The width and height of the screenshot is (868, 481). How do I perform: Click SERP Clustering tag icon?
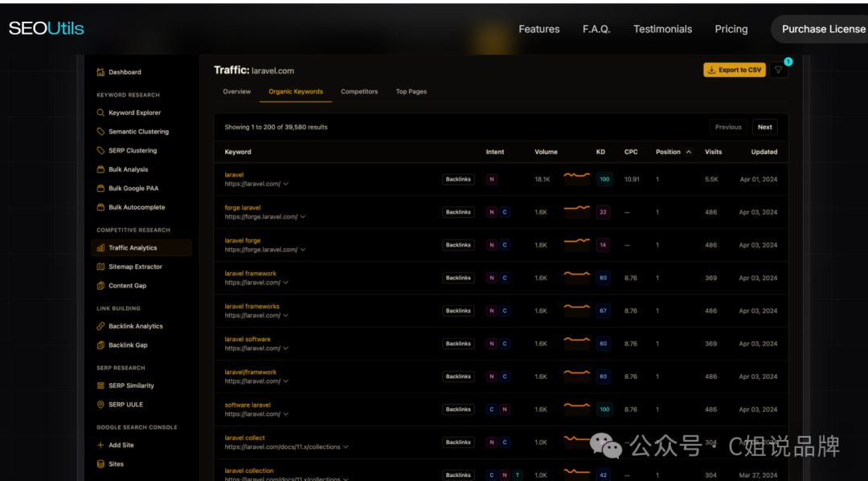[100, 150]
